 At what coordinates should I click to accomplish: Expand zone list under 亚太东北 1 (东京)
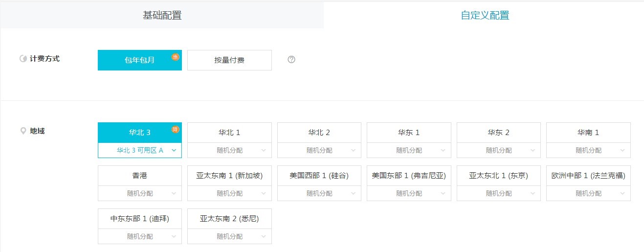pos(499,193)
